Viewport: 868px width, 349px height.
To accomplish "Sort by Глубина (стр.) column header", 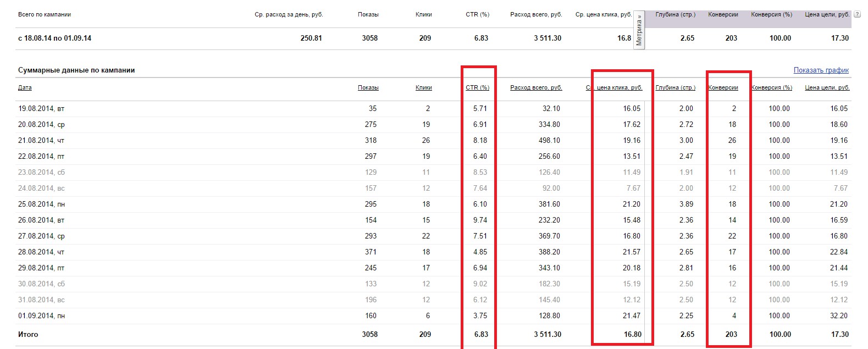I will pos(675,87).
